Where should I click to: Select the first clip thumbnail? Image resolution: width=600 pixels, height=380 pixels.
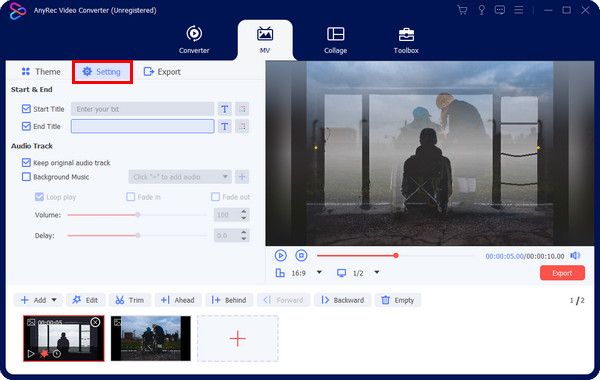coord(64,338)
